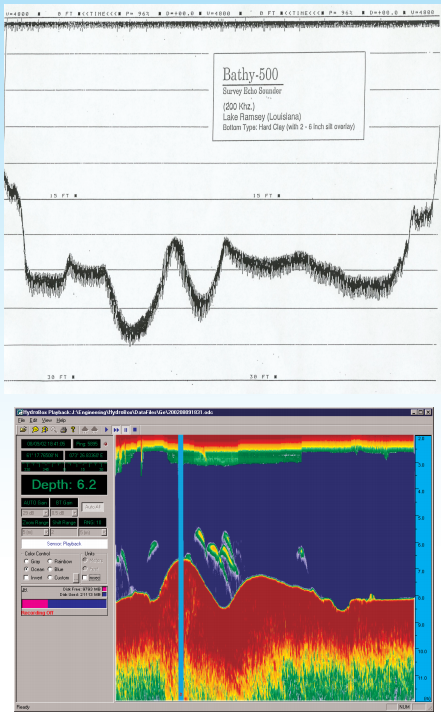Click the longitude E coordinate display

[x=86, y=455]
